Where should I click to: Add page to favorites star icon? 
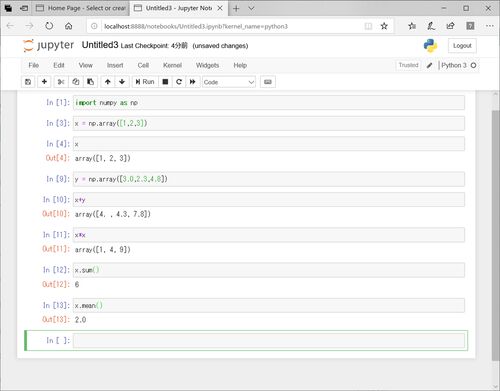click(x=384, y=26)
